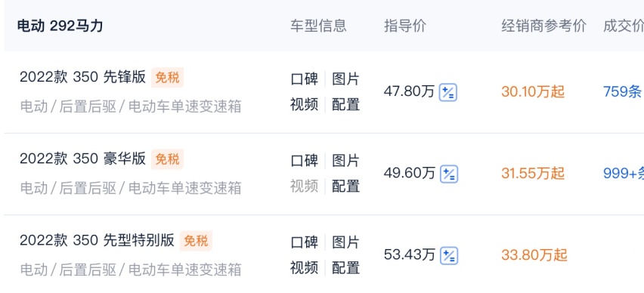The width and height of the screenshot is (644, 293).
Task: Click dealer price 33.80万起
Action: tap(534, 255)
